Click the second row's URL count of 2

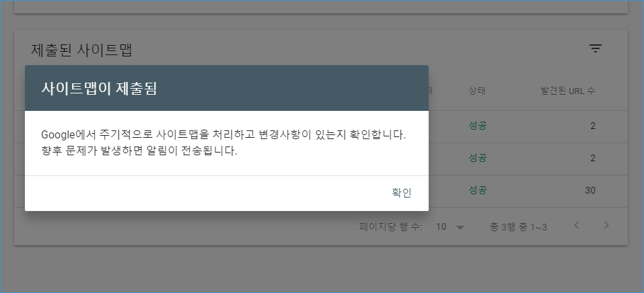point(593,159)
